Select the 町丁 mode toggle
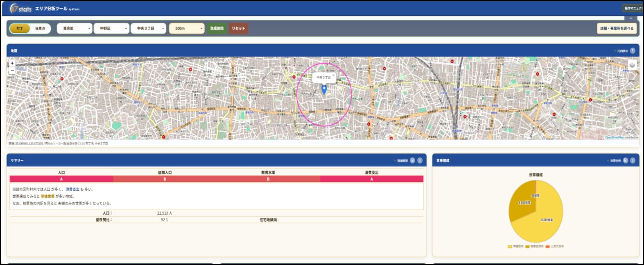The width and height of the screenshot is (644, 265). [20, 28]
